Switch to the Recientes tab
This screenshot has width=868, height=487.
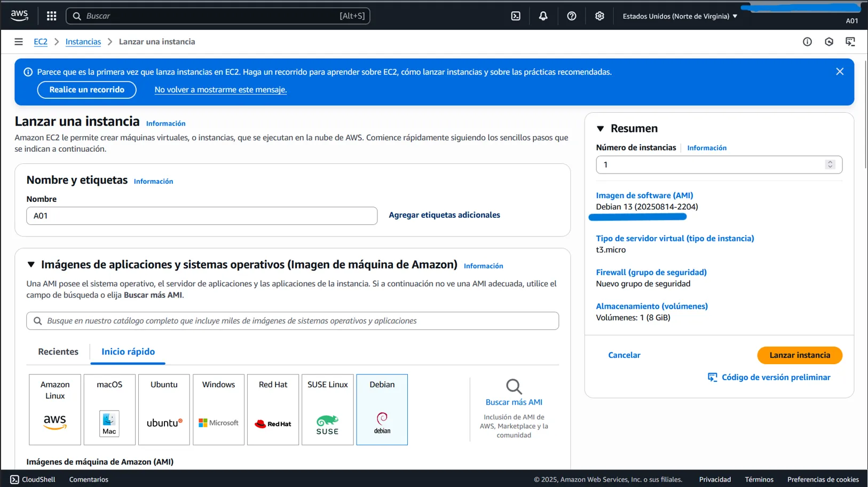click(58, 351)
